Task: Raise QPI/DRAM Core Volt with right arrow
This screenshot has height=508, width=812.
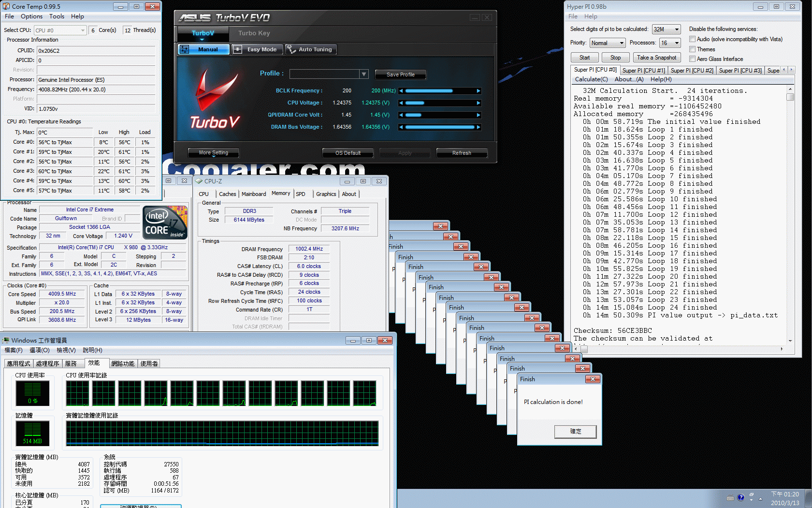Action: click(x=478, y=115)
